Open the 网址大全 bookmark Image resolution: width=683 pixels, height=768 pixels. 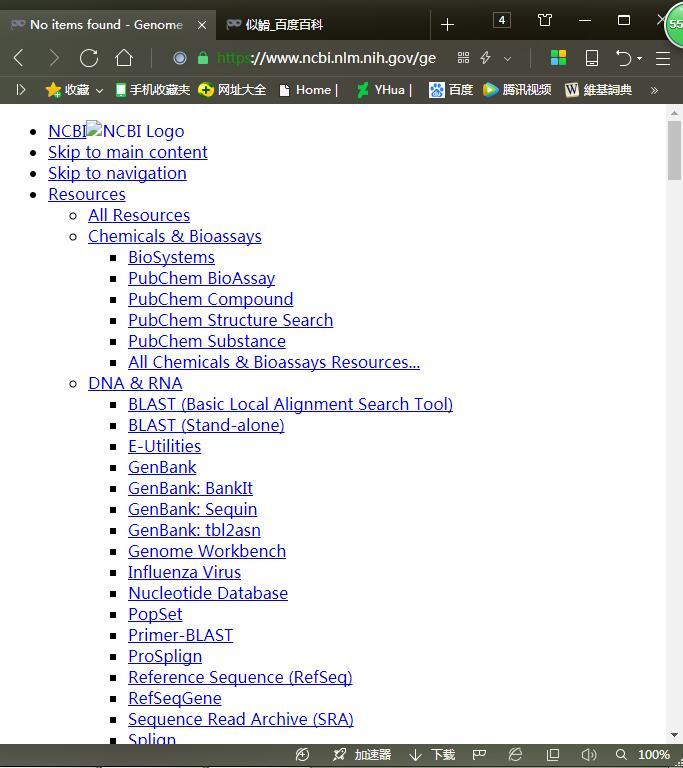click(x=232, y=90)
